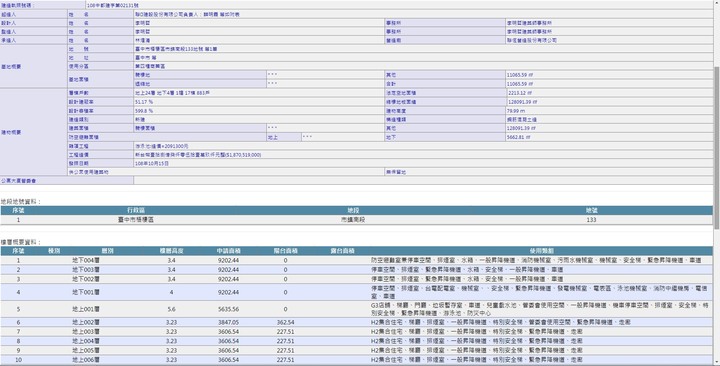
Task: Click the construction cost line with $1,870,519,000
Action: 198,155
